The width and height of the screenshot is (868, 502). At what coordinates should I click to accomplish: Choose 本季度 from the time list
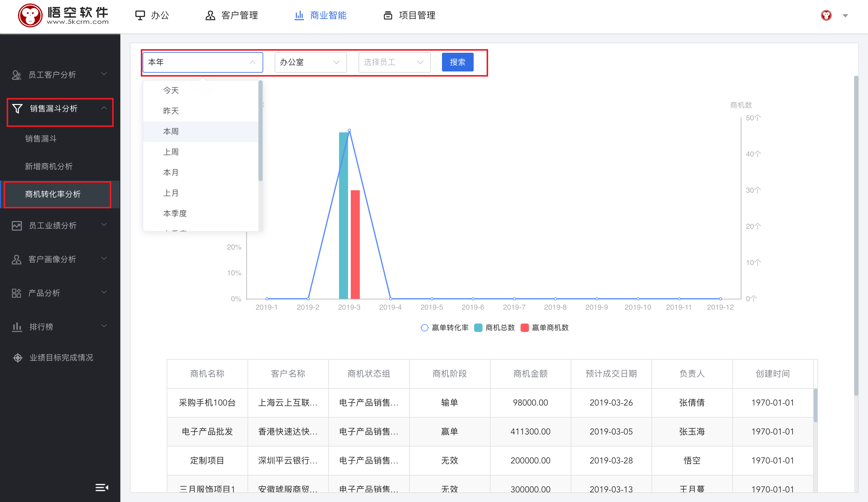(x=200, y=214)
